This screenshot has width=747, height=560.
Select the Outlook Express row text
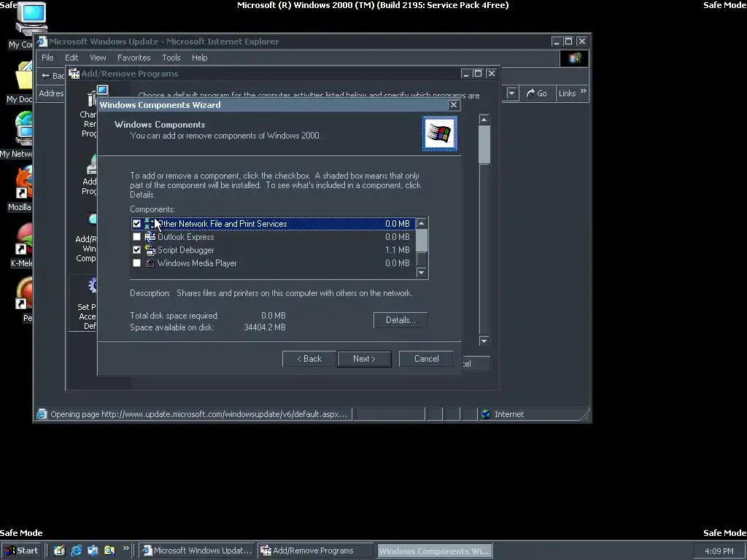186,237
